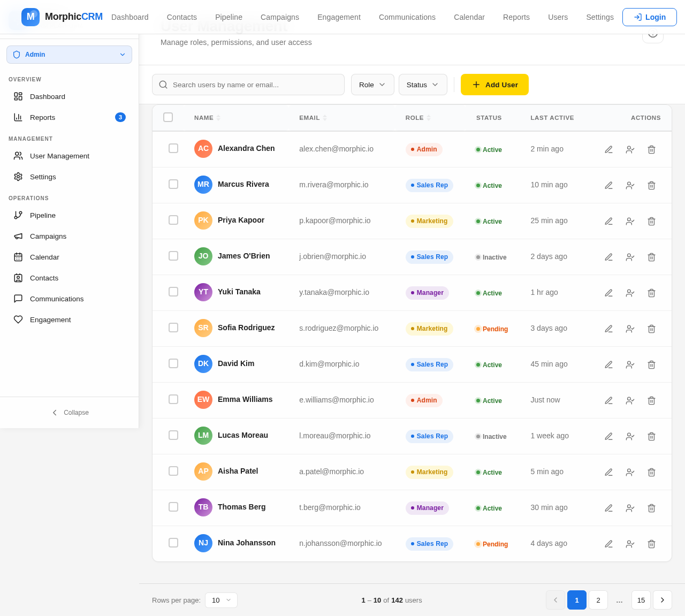Open sidebar Calendar via its calendar icon
This screenshot has height=616, width=685.
pos(18,257)
